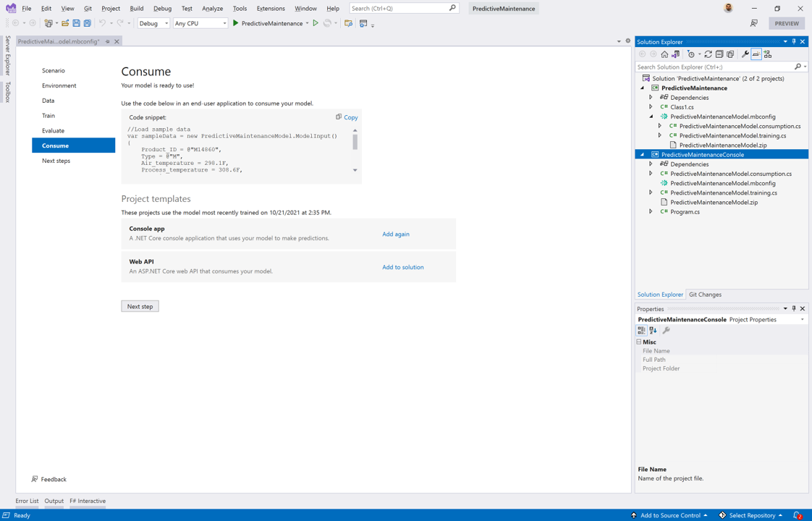Click the Property Pages wrench icon
Viewport: 812px width, 521px height.
667,331
